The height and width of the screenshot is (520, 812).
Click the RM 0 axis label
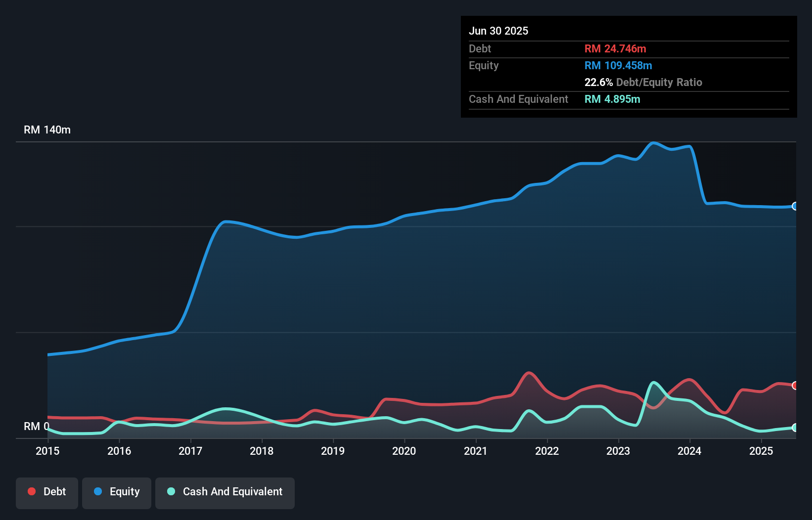36,426
